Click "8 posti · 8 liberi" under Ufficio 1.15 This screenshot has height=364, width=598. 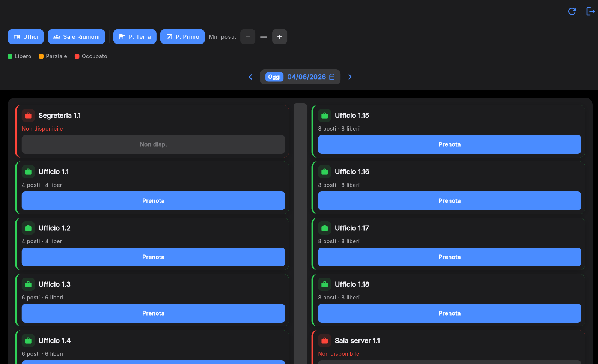point(339,129)
